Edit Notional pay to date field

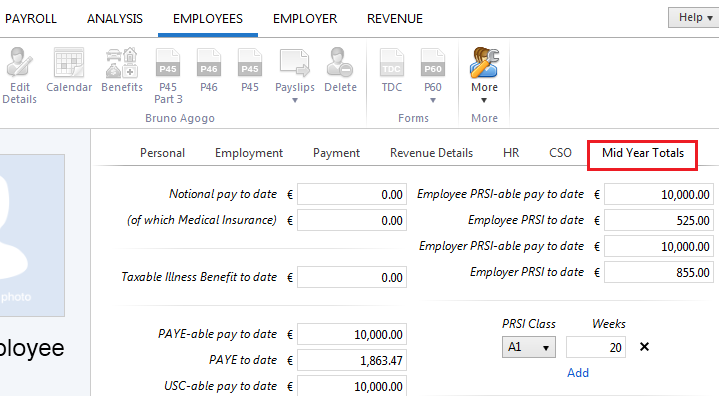point(352,195)
